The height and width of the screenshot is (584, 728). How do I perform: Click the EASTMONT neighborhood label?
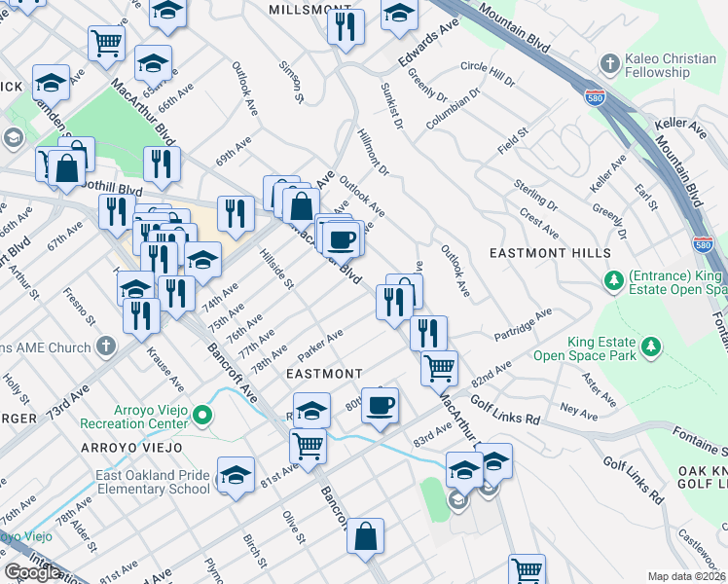[x=324, y=374]
